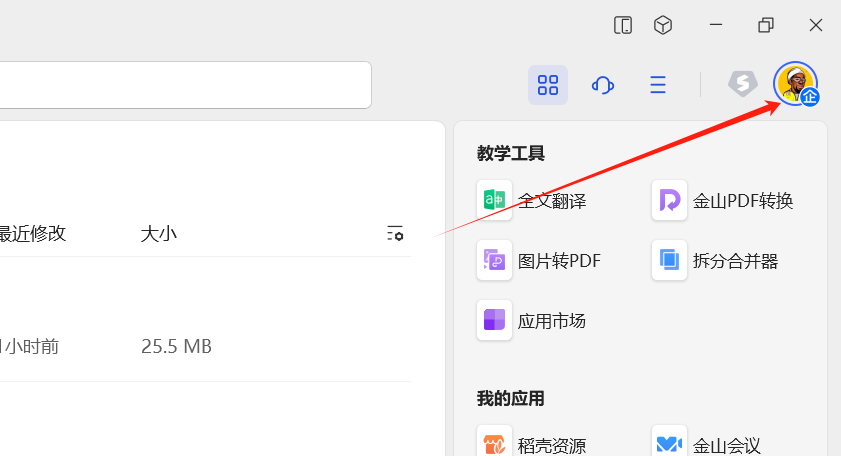Sort files by the 大小 column
Image resolution: width=841 pixels, height=456 pixels.
(x=158, y=234)
